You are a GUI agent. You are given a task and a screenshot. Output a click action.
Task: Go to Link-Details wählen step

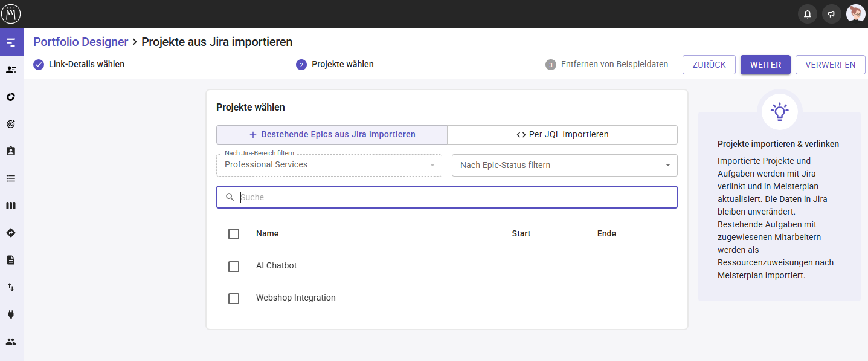pyautogui.click(x=86, y=64)
